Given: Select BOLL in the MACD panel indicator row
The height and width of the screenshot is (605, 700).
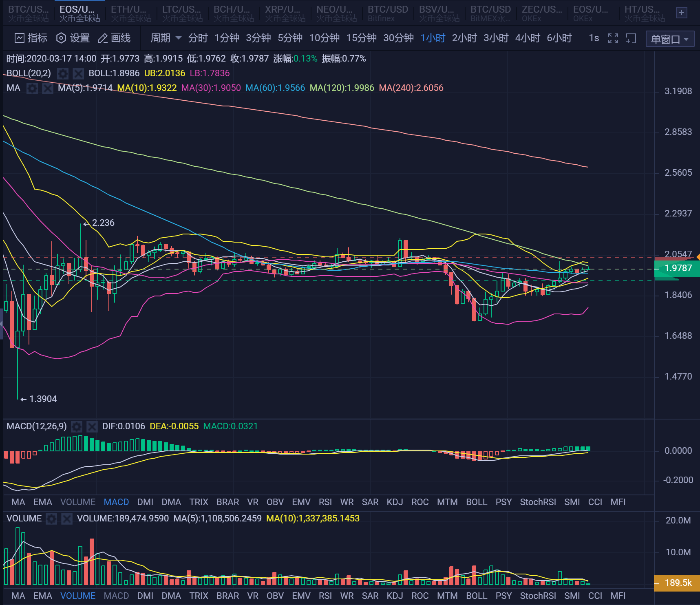Looking at the screenshot, I should tap(477, 502).
